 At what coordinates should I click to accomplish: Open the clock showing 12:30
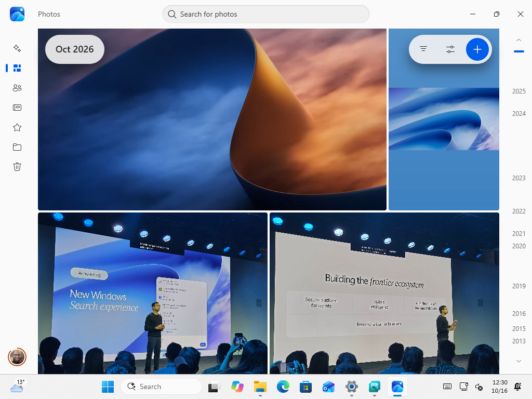(x=499, y=387)
